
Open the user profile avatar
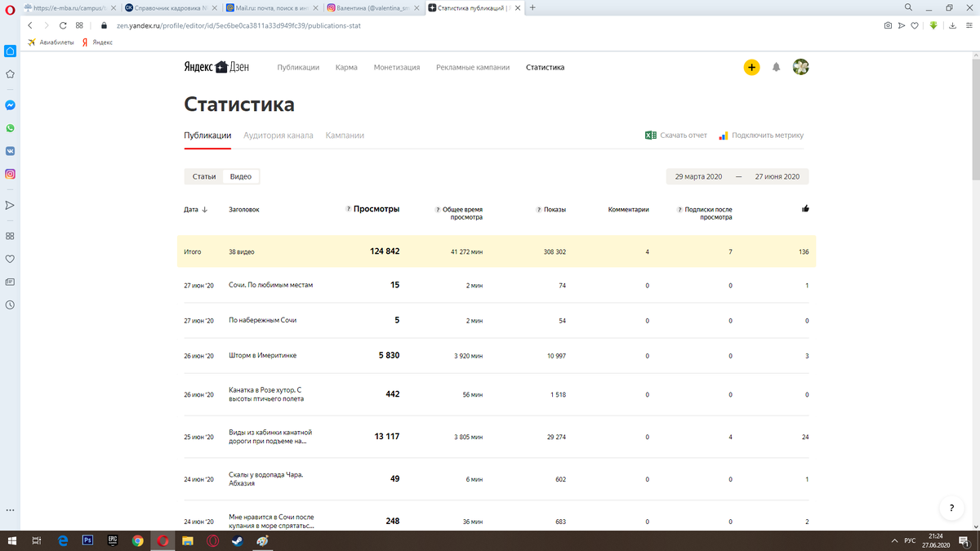801,68
